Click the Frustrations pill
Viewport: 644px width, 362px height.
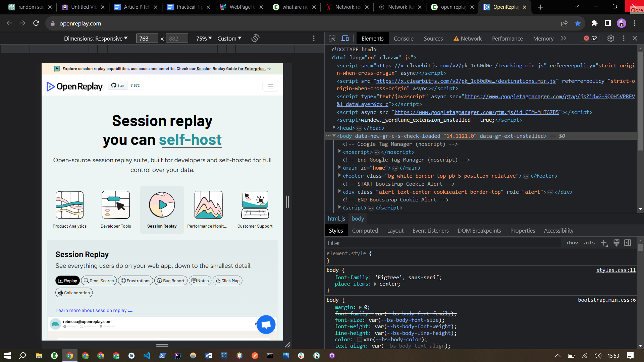(x=136, y=281)
